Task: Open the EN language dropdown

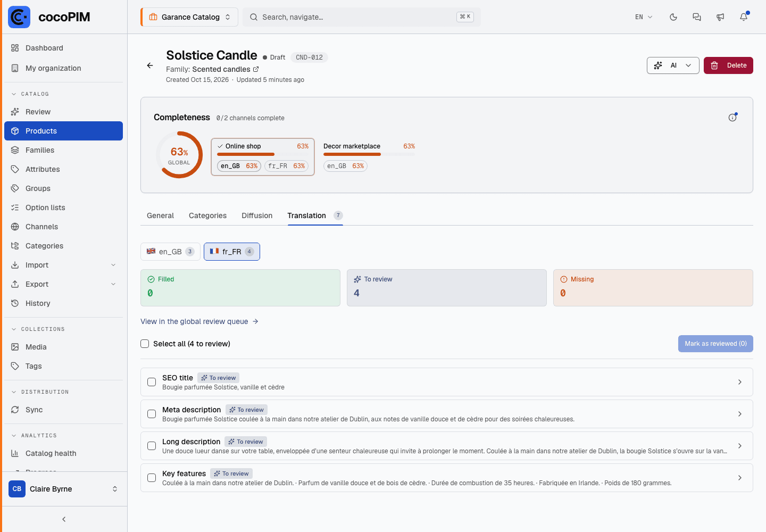Action: tap(644, 17)
